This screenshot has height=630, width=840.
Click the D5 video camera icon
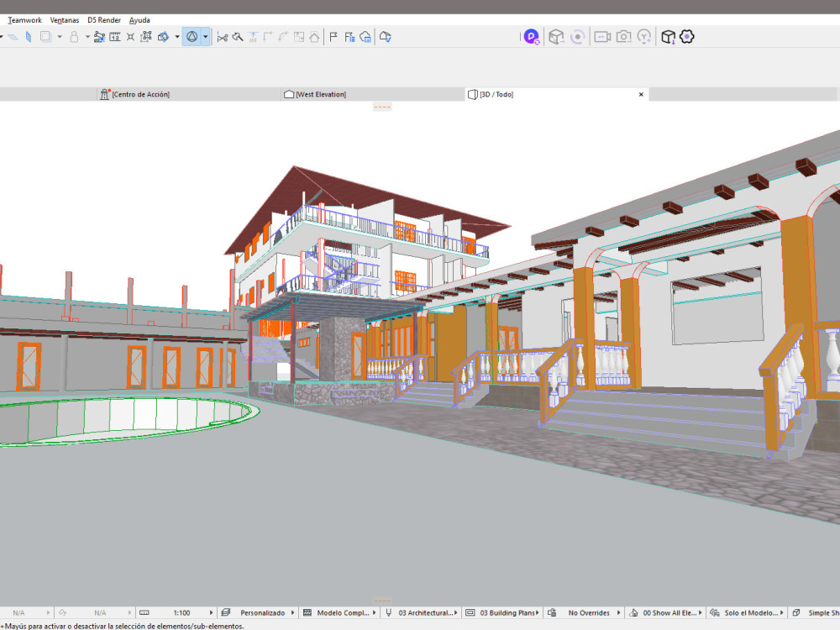(602, 37)
